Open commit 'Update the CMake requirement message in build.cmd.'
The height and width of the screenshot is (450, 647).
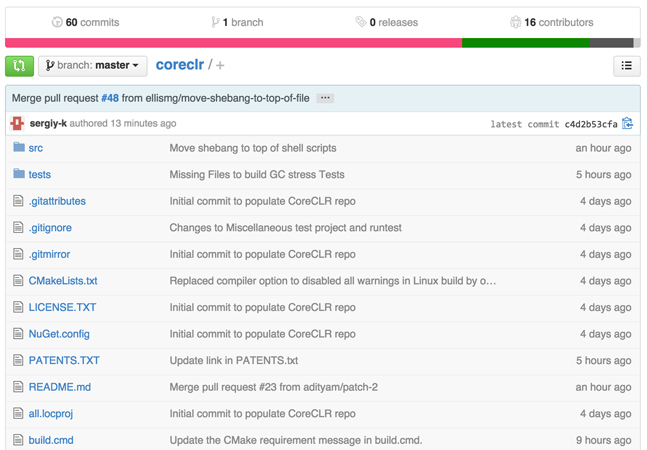[296, 440]
